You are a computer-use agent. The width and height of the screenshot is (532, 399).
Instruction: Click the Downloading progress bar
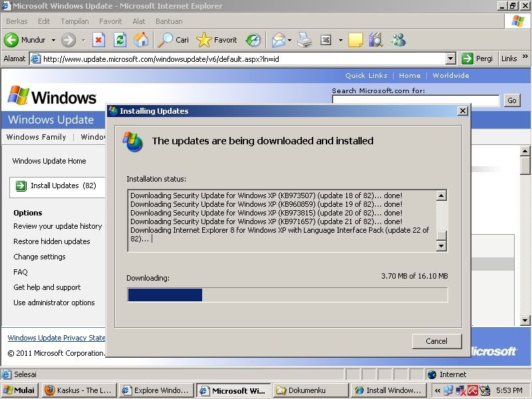[287, 295]
